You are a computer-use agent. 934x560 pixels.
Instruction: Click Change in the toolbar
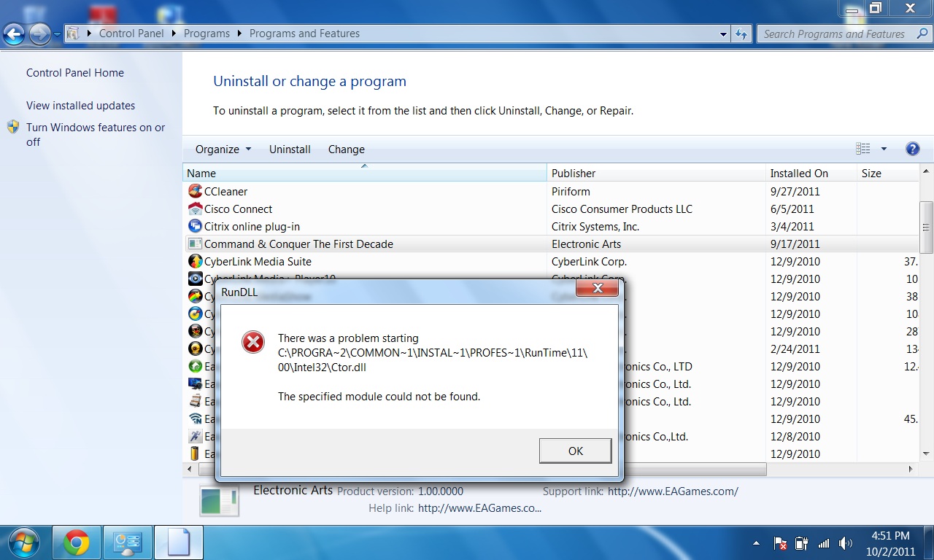pyautogui.click(x=346, y=149)
